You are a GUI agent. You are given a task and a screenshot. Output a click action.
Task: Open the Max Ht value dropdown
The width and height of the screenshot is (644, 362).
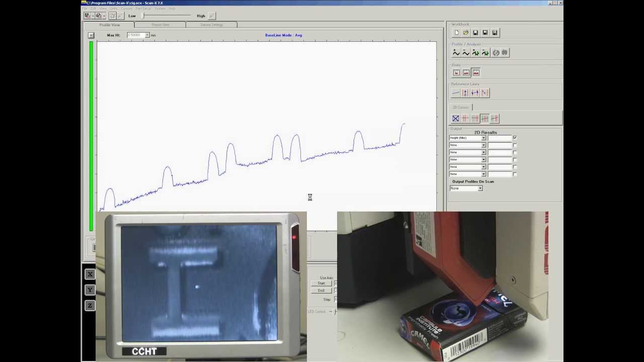tap(147, 35)
